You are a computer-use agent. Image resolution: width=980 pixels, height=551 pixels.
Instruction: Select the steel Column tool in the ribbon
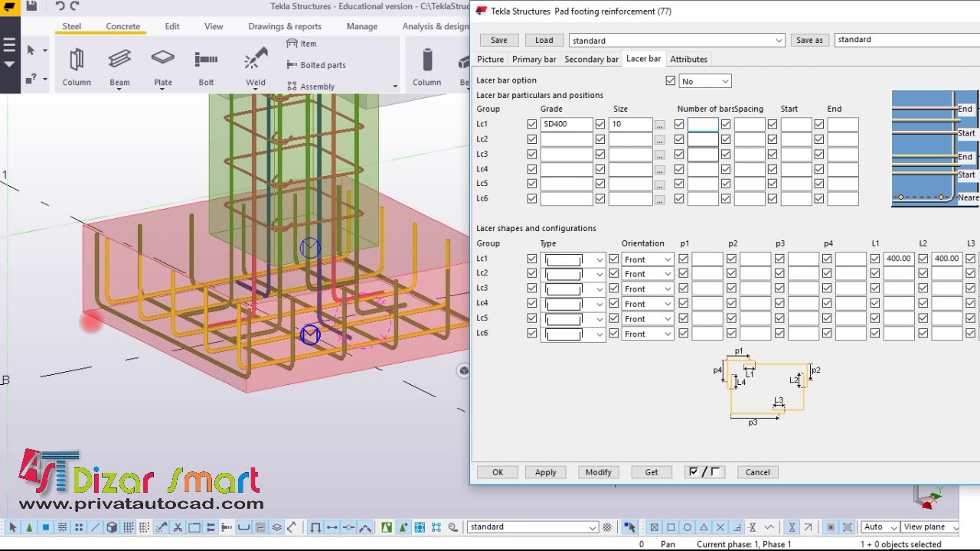(x=77, y=67)
